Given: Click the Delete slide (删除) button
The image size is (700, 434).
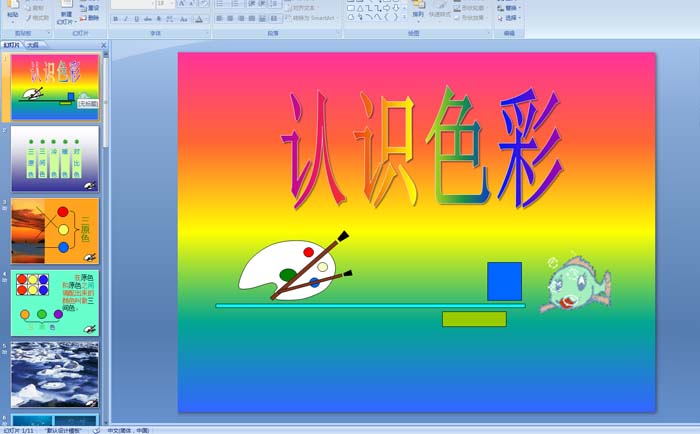Looking at the screenshot, I should tap(89, 18).
